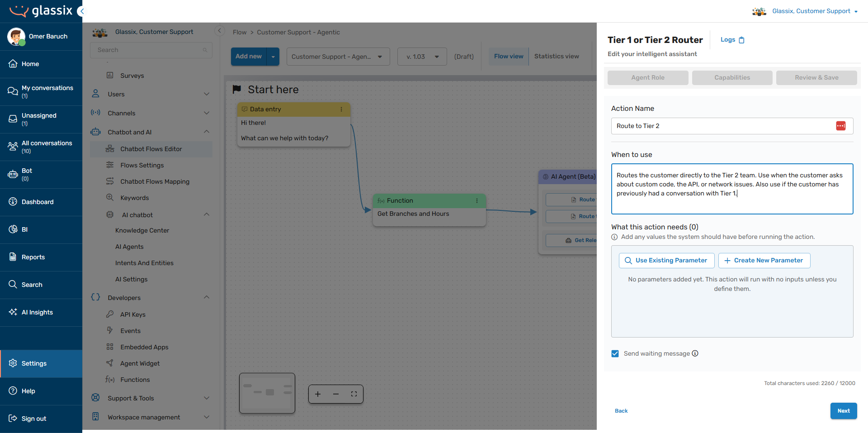Click the flow minimap thumbnail

click(267, 393)
